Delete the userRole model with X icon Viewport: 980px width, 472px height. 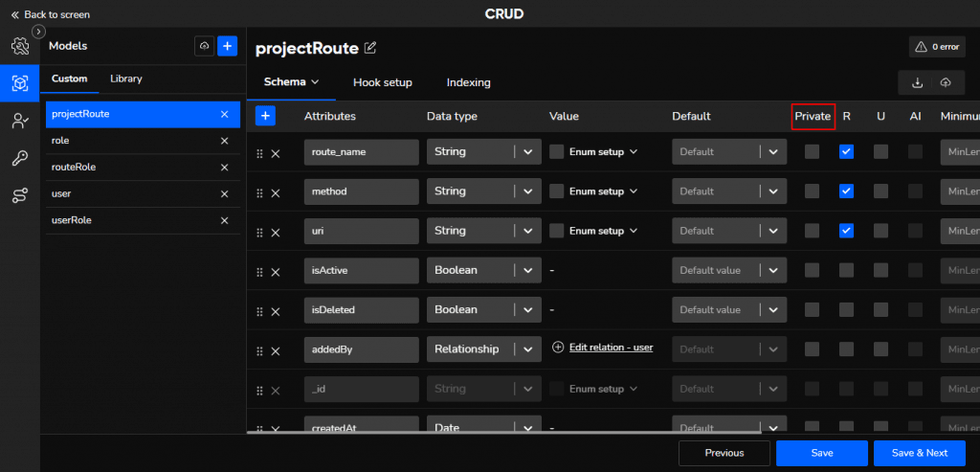click(225, 220)
